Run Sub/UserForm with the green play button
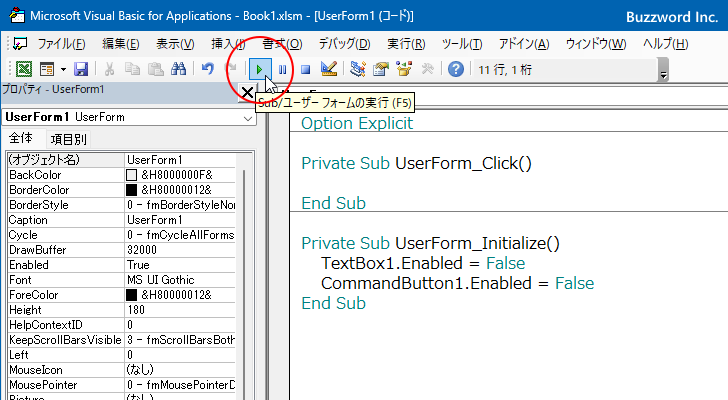This screenshot has width=728, height=400. [259, 70]
